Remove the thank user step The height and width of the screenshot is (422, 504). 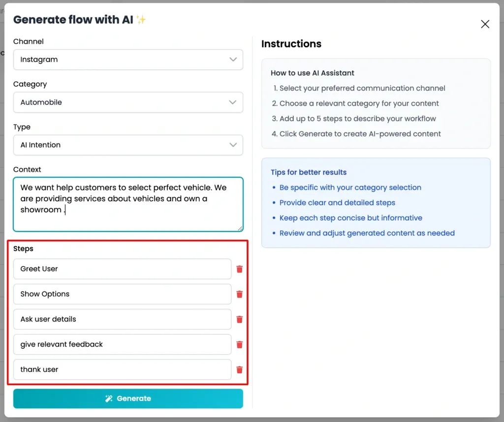(240, 370)
